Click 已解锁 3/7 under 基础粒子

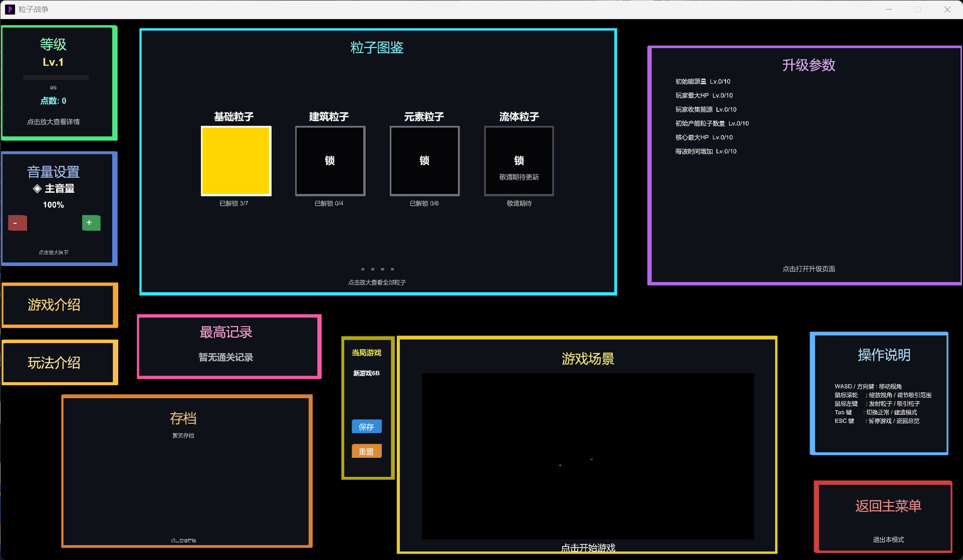pos(234,203)
